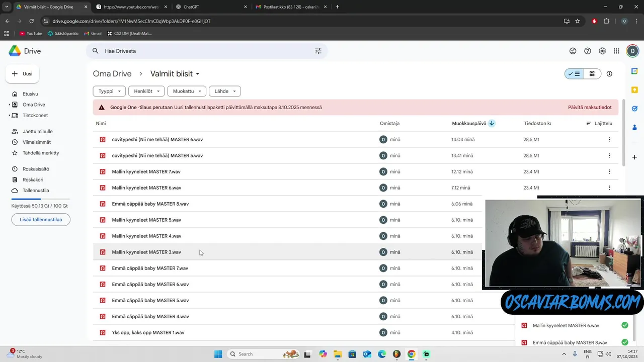Open Keep side panel icon
The image size is (644, 362).
(x=634, y=89)
